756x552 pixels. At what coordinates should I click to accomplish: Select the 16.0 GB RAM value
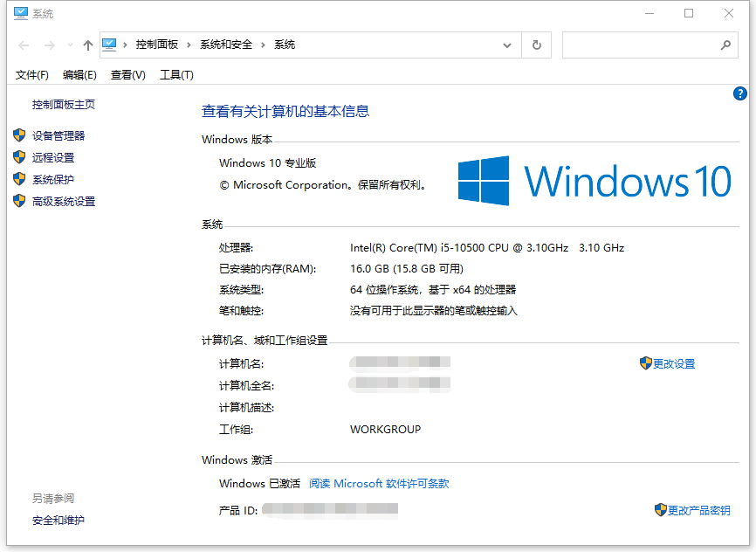coord(407,269)
